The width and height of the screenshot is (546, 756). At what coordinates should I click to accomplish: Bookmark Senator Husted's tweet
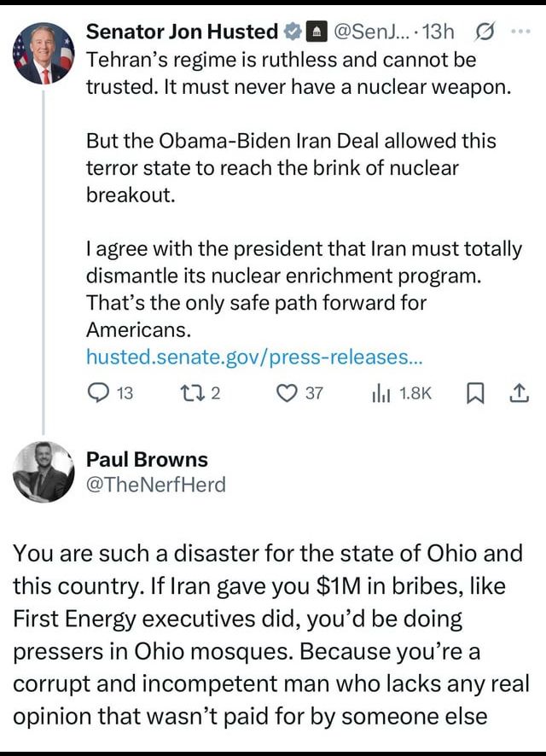click(476, 393)
